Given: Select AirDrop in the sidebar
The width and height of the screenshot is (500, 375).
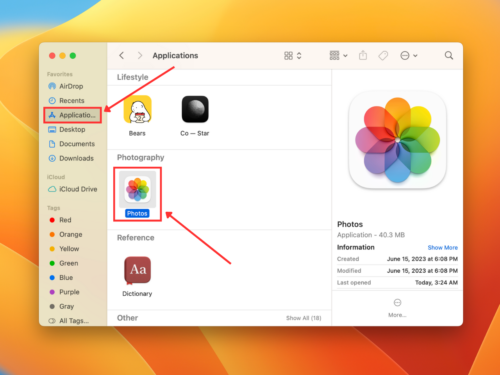Looking at the screenshot, I should 72,86.
